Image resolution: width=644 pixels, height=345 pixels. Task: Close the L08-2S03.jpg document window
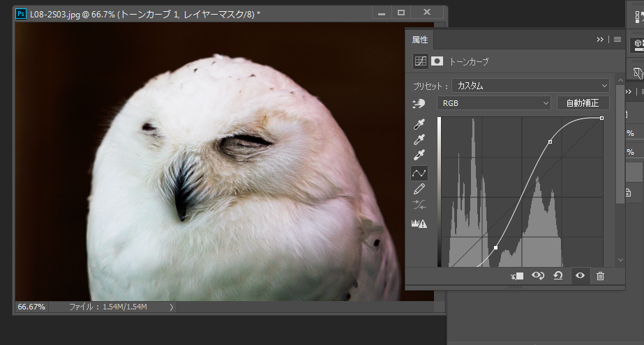[x=427, y=13]
